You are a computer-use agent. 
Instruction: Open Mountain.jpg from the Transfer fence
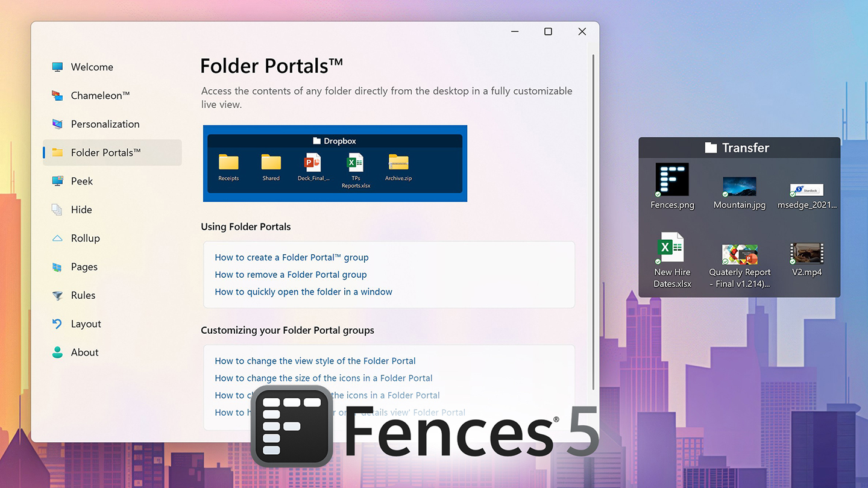[x=739, y=187]
